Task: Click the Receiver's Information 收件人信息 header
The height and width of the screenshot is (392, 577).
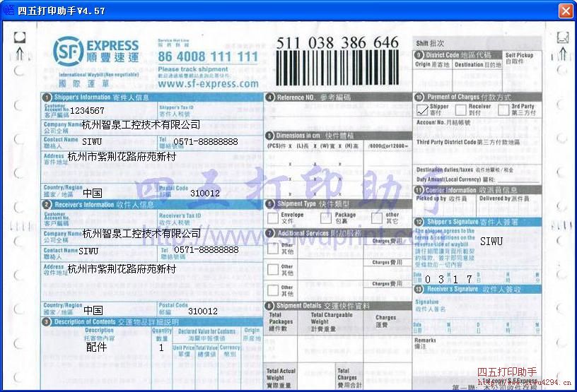Action: coord(152,204)
